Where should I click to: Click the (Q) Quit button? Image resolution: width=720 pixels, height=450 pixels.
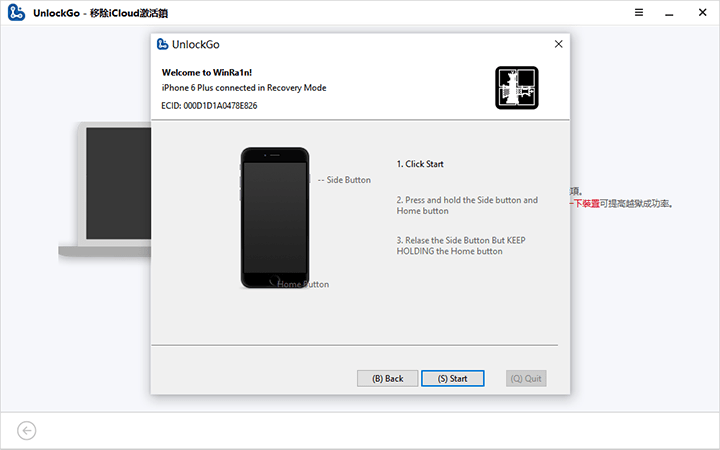pyautogui.click(x=526, y=378)
